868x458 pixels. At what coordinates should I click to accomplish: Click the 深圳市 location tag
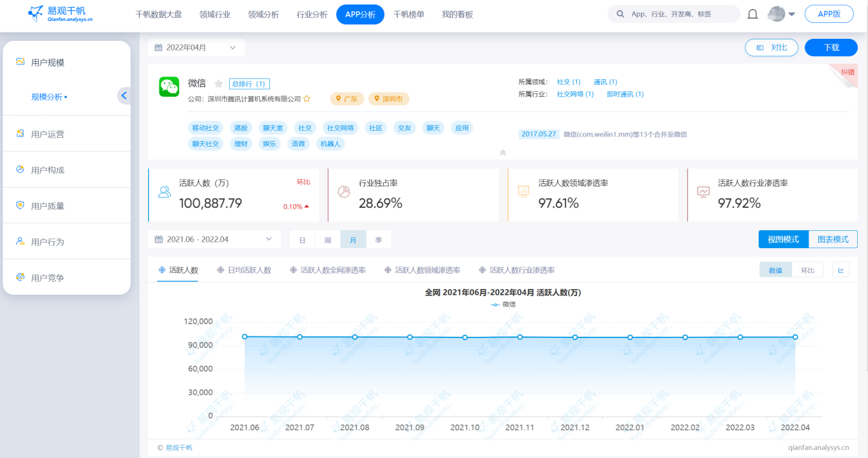click(389, 99)
